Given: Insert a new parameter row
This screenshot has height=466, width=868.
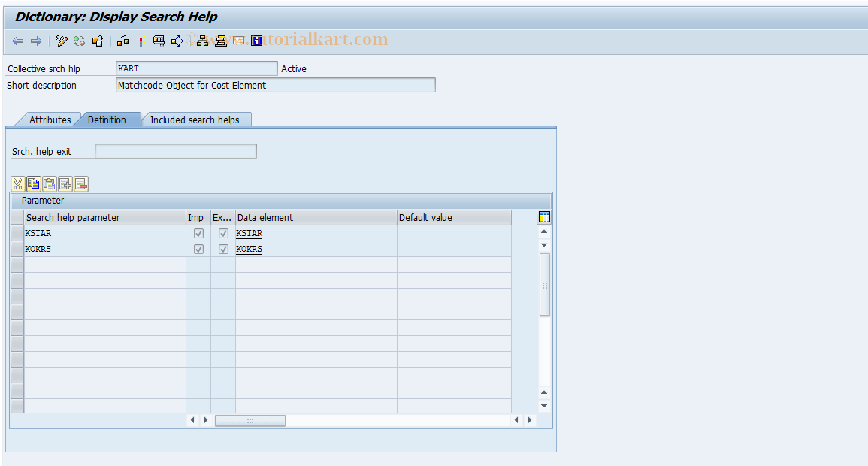Looking at the screenshot, I should click(65, 183).
